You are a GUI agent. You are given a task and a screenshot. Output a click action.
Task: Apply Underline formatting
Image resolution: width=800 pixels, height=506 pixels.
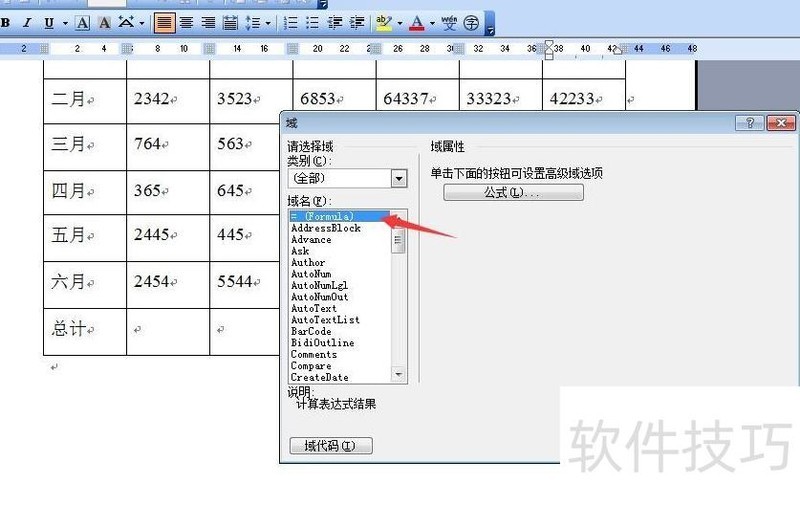click(49, 23)
